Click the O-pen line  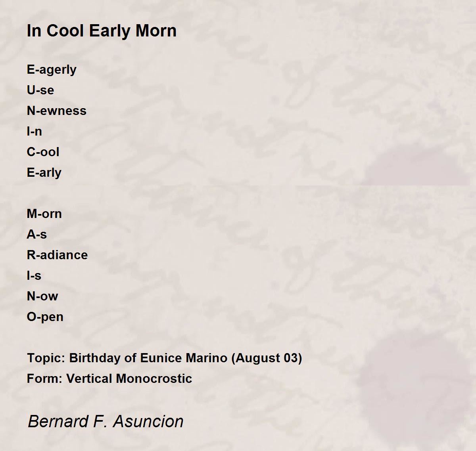coord(45,317)
